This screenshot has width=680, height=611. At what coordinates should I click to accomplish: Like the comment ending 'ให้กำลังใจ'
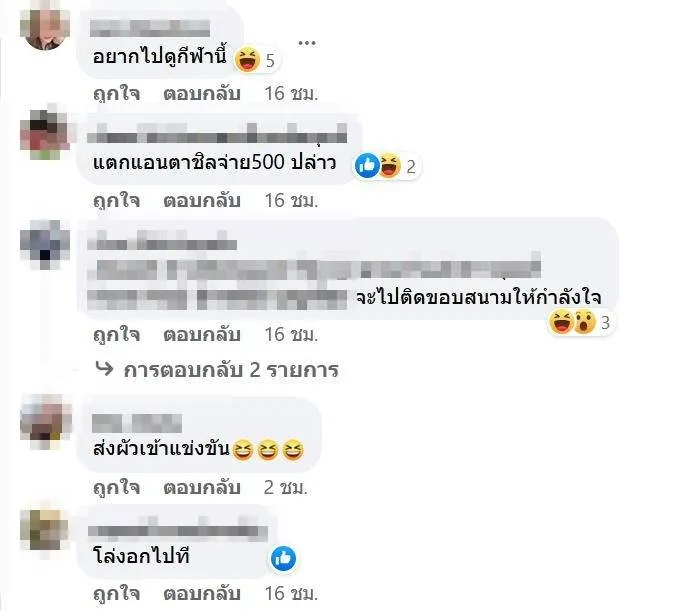point(116,334)
